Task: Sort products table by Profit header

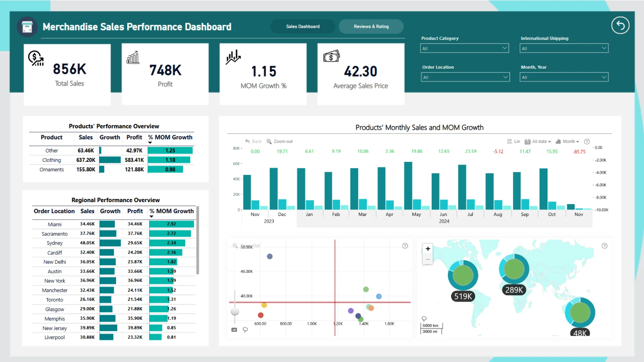Action: pos(134,137)
